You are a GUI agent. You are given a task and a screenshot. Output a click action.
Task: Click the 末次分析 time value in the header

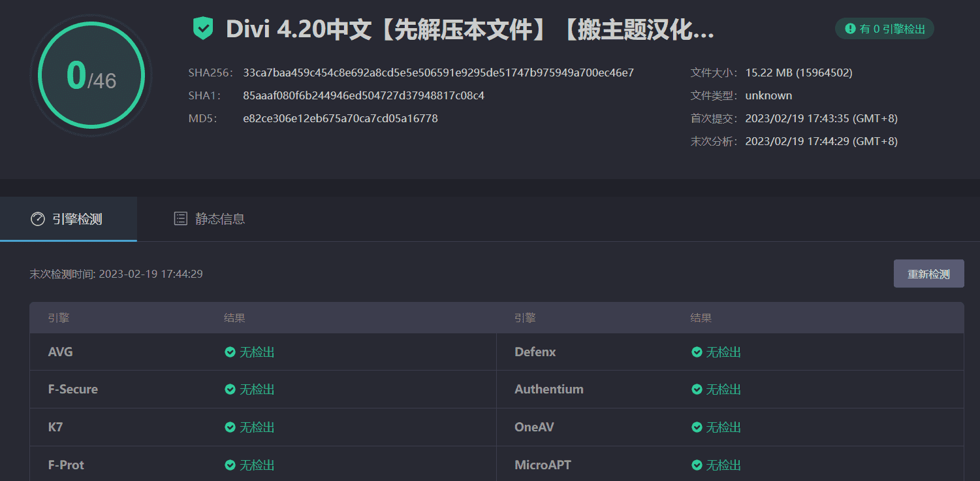tap(821, 141)
